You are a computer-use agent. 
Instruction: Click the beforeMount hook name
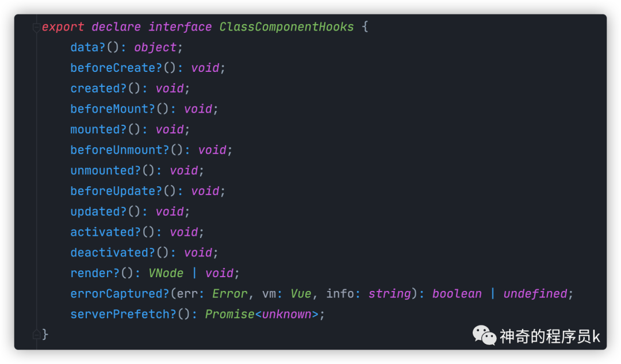(x=109, y=109)
